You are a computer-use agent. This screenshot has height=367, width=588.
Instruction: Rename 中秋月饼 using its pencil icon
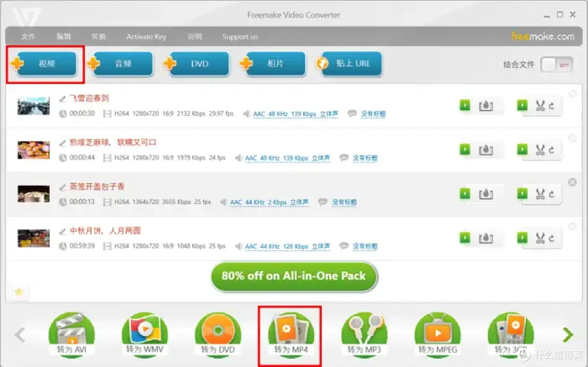coord(63,231)
